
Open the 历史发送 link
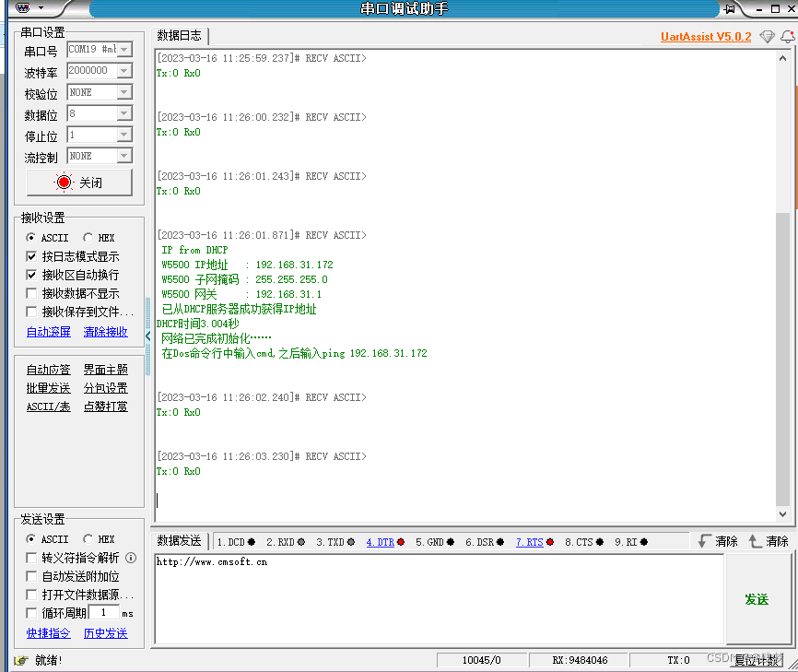tap(105, 632)
